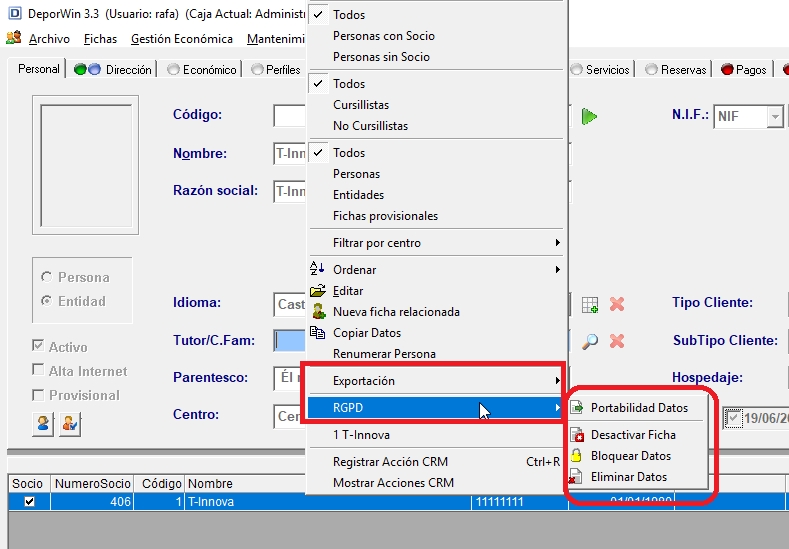The height and width of the screenshot is (549, 789).
Task: Click the Código column header in table
Action: (x=161, y=484)
